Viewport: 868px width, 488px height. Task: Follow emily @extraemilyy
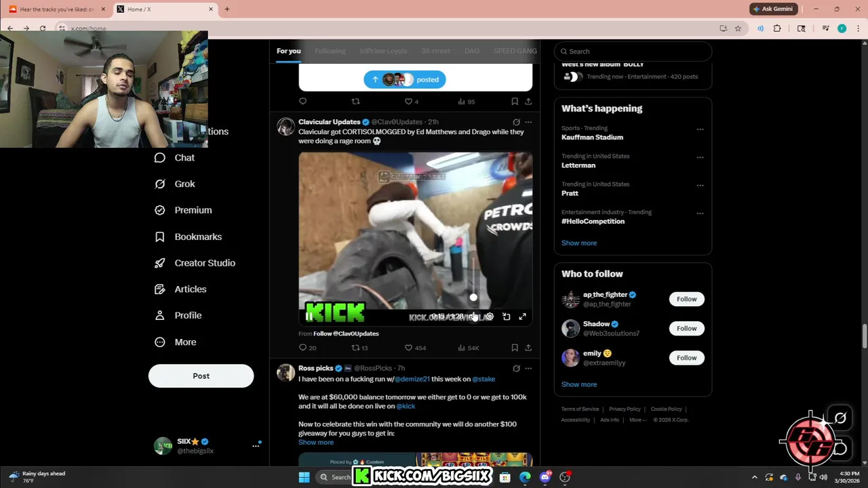686,358
